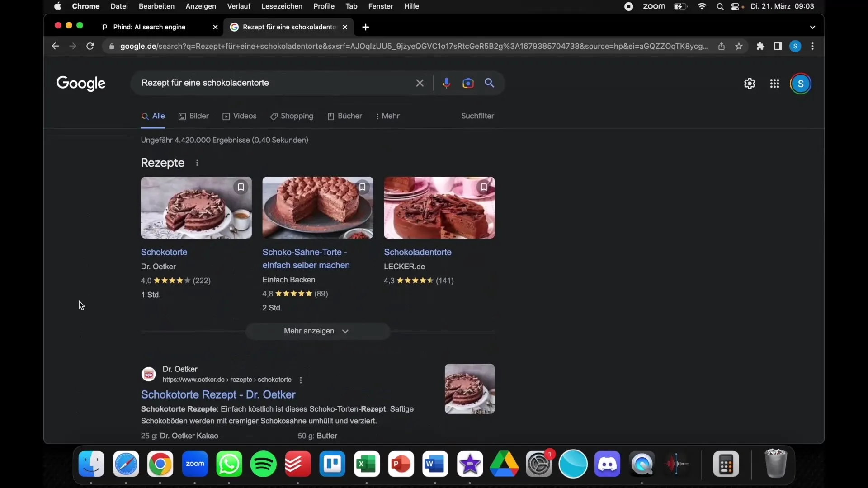Open Dr. Oetker result options dots

point(301,380)
